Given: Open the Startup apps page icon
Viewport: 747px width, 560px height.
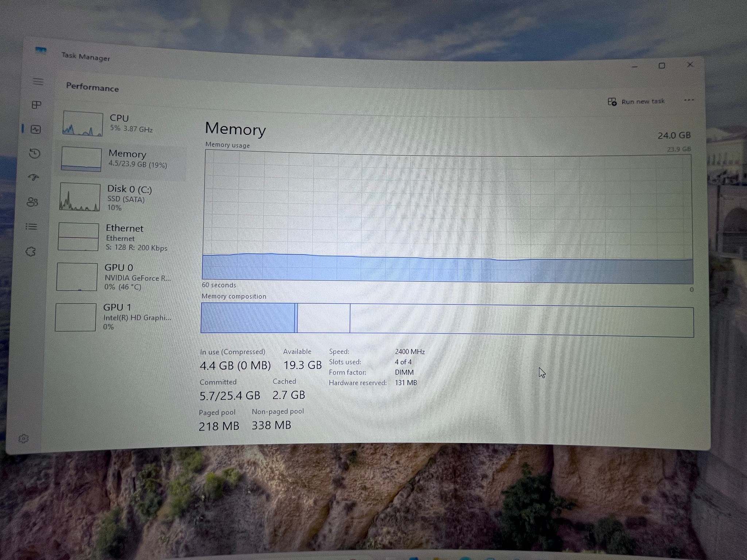Looking at the screenshot, I should coord(34,178).
